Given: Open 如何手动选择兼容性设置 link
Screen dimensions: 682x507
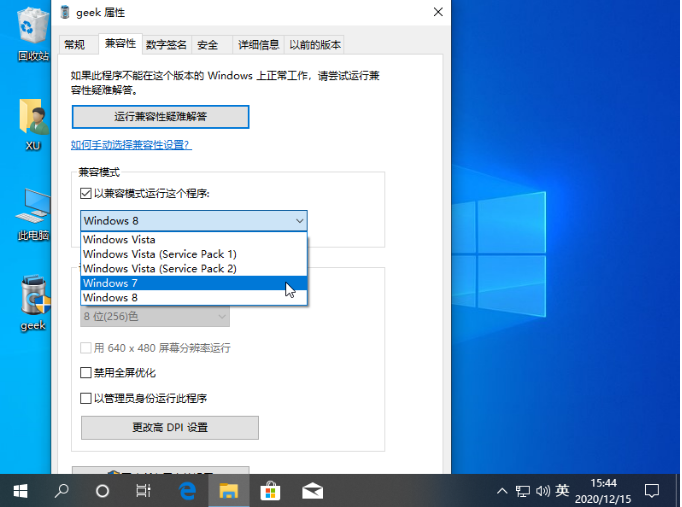Looking at the screenshot, I should click(x=131, y=145).
